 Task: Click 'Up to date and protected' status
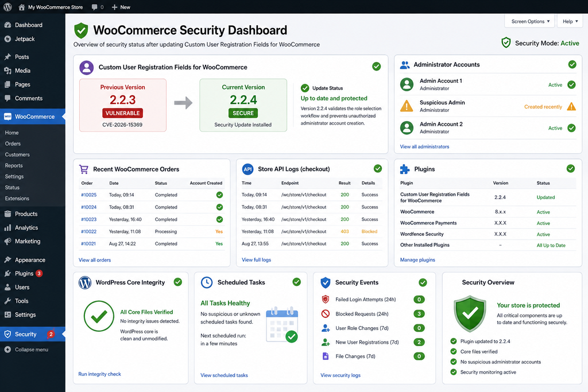334,98
